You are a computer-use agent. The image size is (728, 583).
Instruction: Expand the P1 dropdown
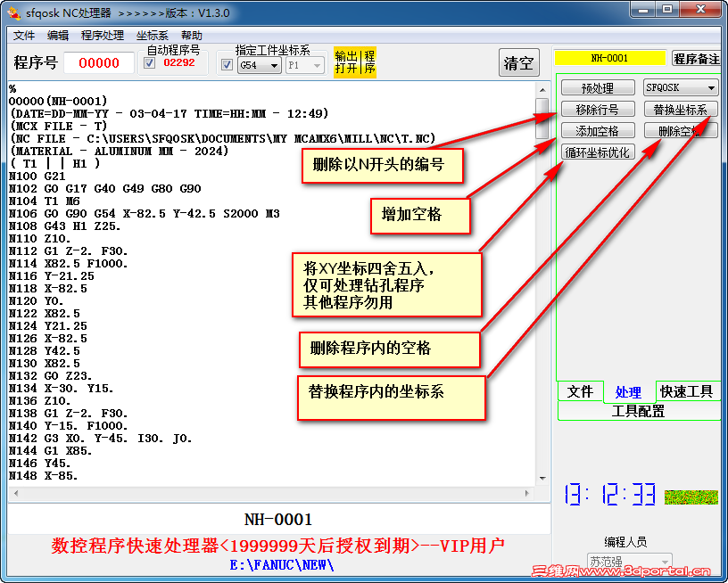(x=304, y=65)
